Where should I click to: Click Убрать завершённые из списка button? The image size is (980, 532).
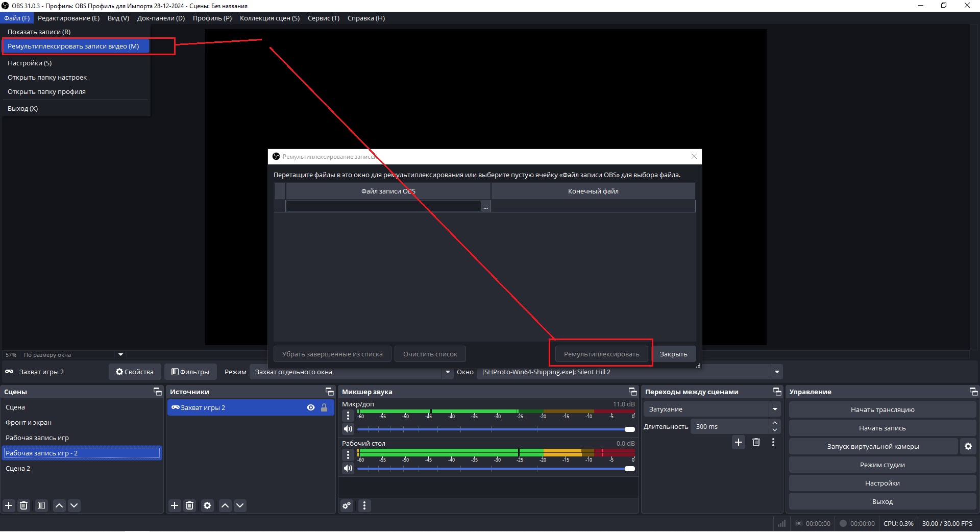pyautogui.click(x=332, y=354)
